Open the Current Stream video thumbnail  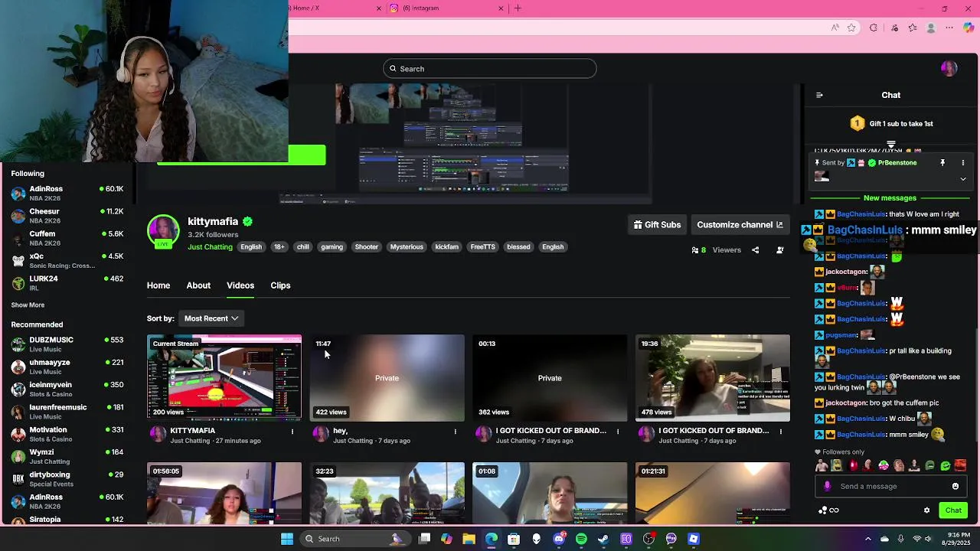[224, 378]
